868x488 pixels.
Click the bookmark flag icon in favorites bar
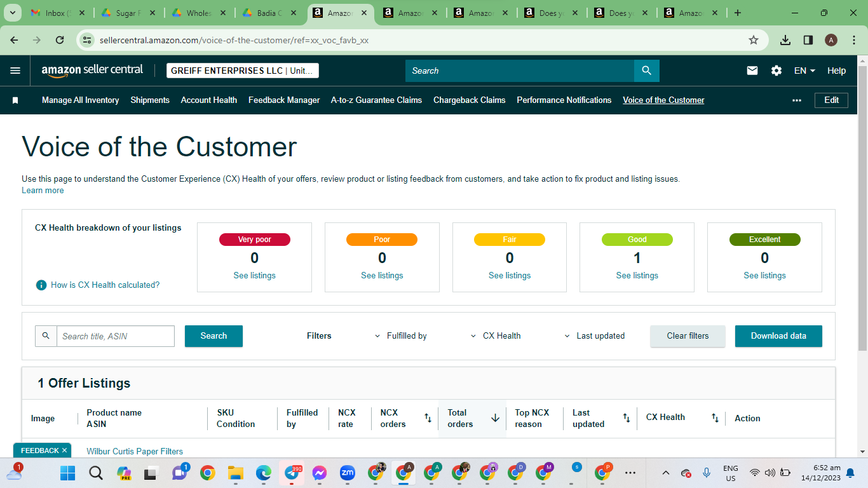coord(15,100)
